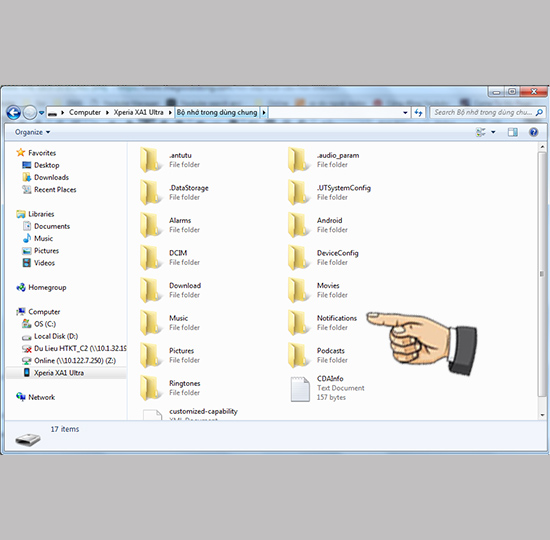The width and height of the screenshot is (550, 540).
Task: Open the recent pages dropdown arrow
Action: pyautogui.click(x=41, y=113)
